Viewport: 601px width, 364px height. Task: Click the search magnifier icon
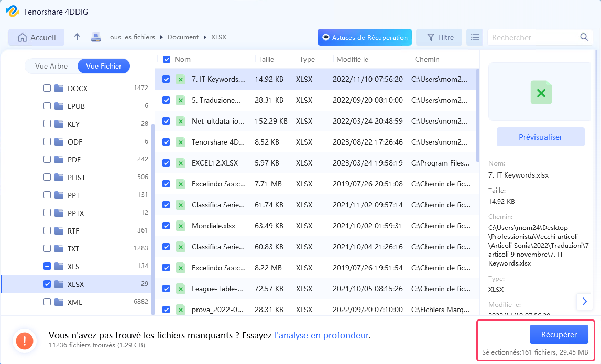584,37
